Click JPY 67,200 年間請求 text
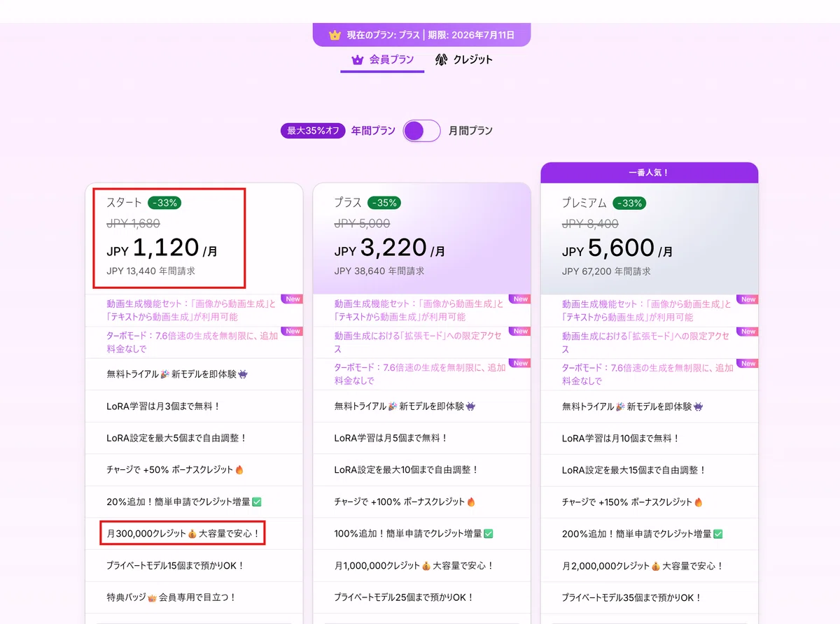This screenshot has height=624, width=840. click(606, 271)
